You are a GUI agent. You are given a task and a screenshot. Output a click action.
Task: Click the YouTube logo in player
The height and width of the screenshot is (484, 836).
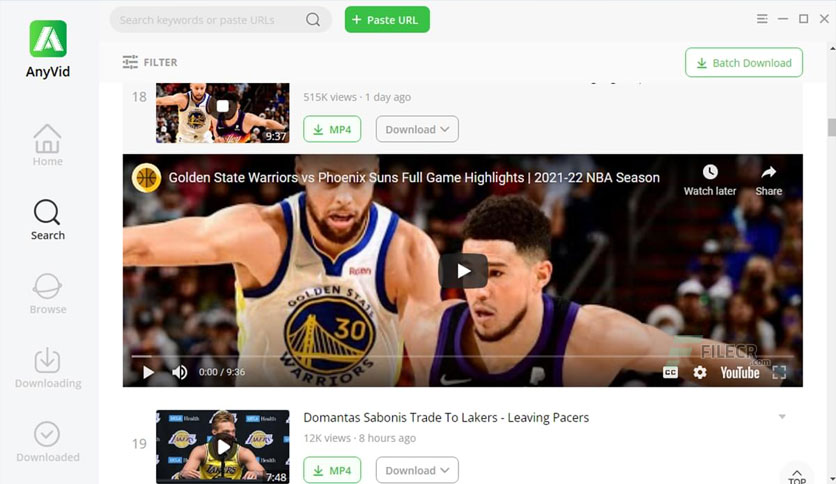tap(739, 373)
